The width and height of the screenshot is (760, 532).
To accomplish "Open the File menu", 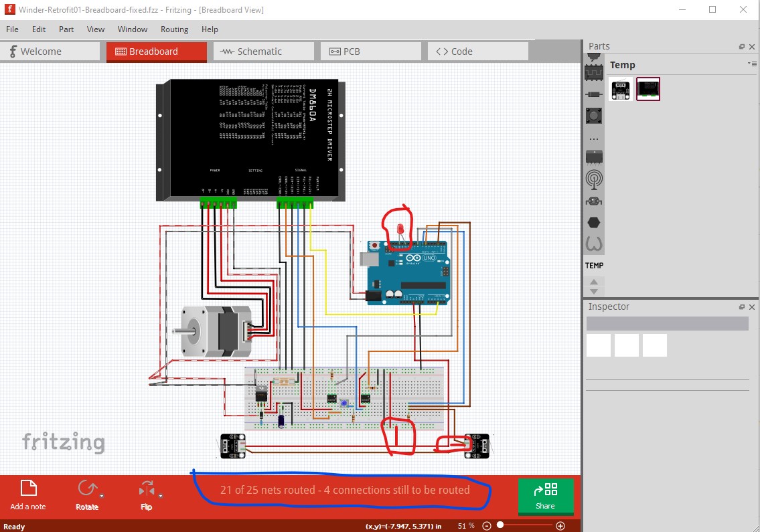I will tap(12, 29).
